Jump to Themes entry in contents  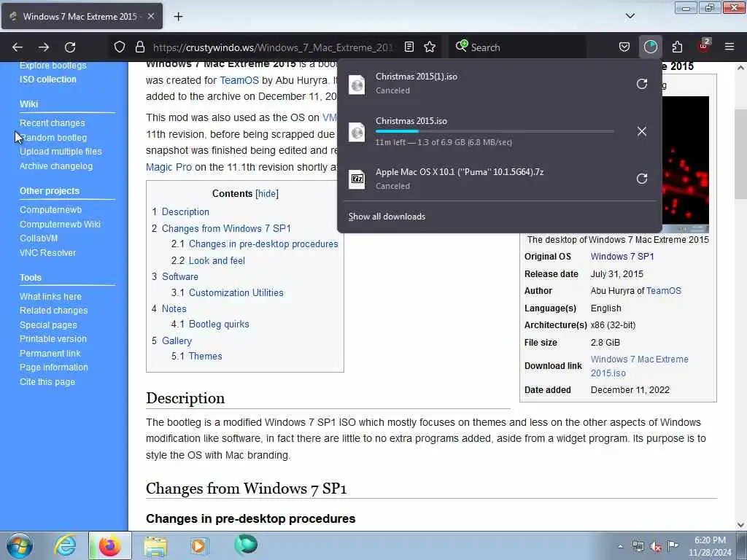205,356
